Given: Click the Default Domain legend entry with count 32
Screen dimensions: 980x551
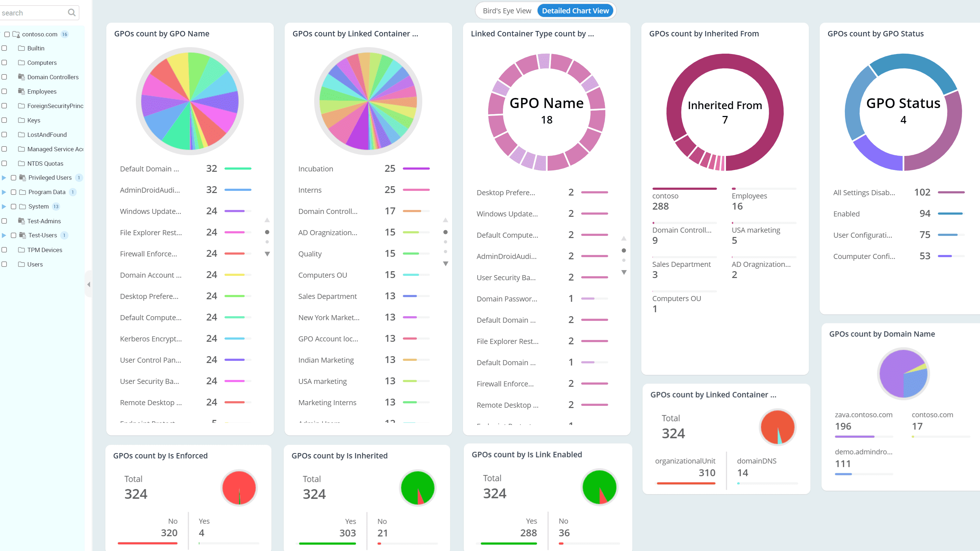Looking at the screenshot, I should pyautogui.click(x=149, y=169).
